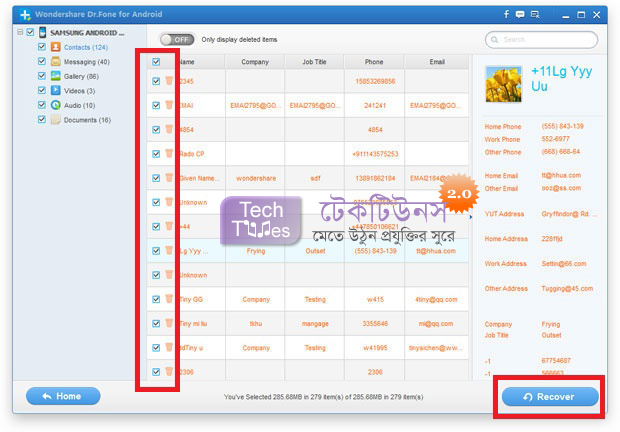The height and width of the screenshot is (432, 620).
Task: Open the Gallery (86) category
Action: [x=81, y=76]
